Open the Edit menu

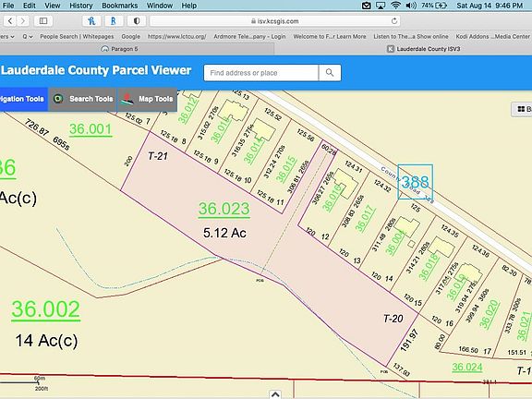pos(30,6)
